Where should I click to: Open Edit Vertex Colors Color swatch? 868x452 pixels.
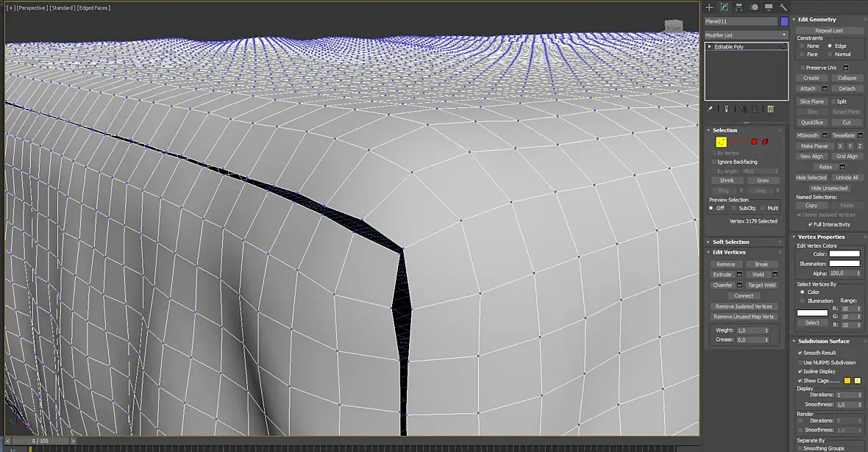coord(844,254)
